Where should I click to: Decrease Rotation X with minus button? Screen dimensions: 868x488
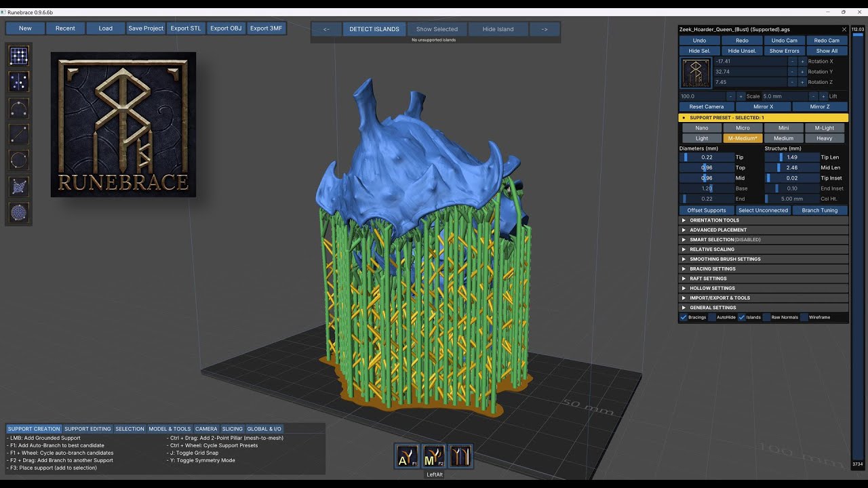[792, 62]
